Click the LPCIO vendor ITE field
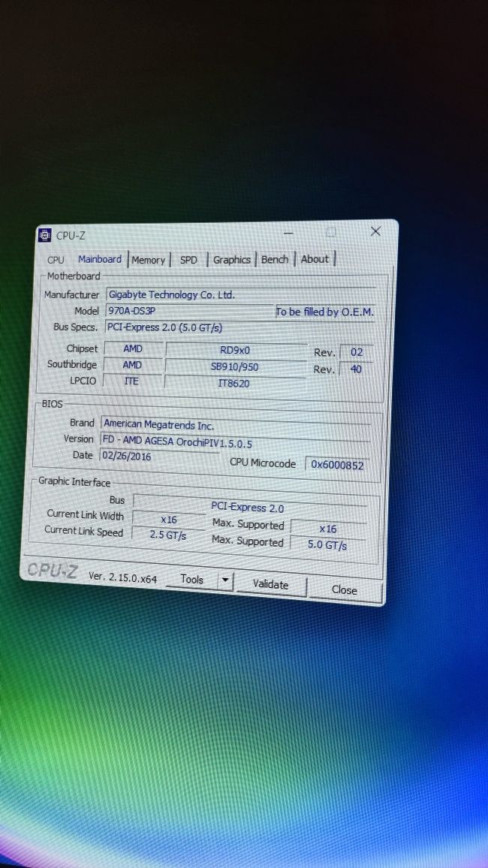This screenshot has width=488, height=868. 131,381
